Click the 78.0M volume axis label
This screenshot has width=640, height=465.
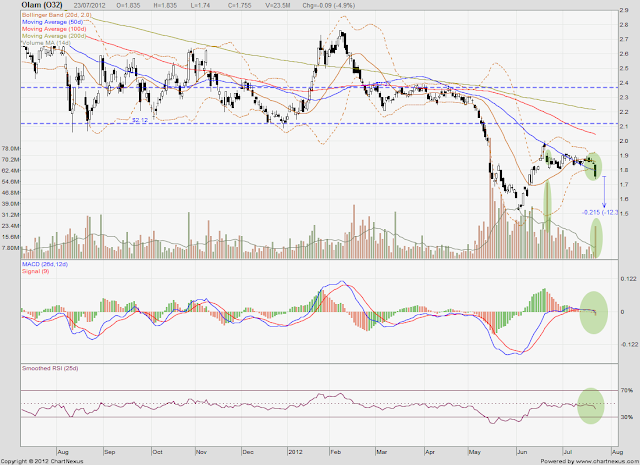(11, 148)
